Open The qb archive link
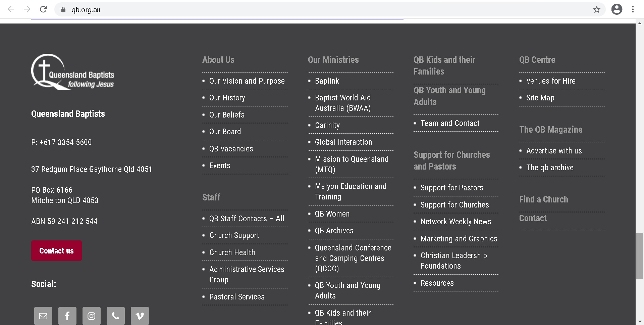This screenshot has width=644, height=325. tap(550, 168)
